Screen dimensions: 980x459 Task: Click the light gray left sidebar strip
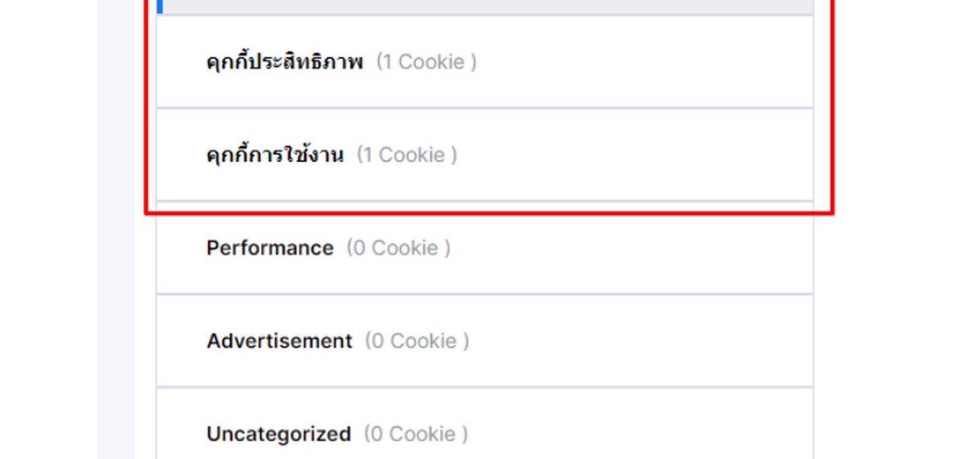point(116,229)
